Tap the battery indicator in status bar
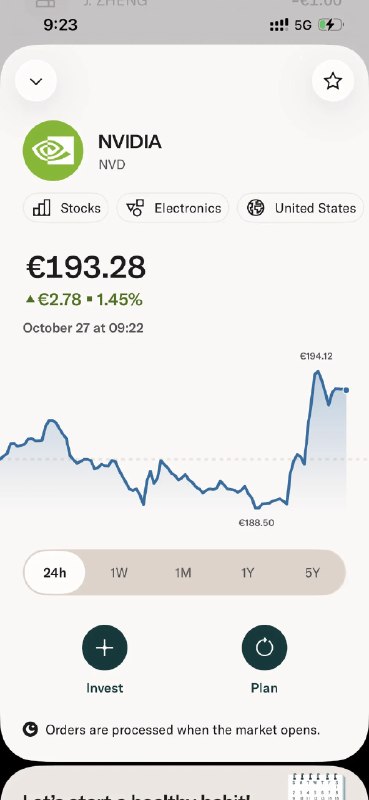This screenshot has width=369, height=800. pyautogui.click(x=331, y=24)
